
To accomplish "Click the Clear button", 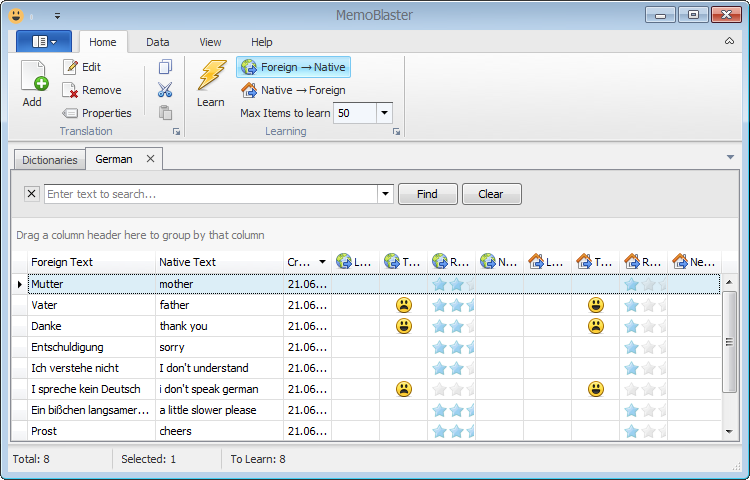I will (x=492, y=194).
